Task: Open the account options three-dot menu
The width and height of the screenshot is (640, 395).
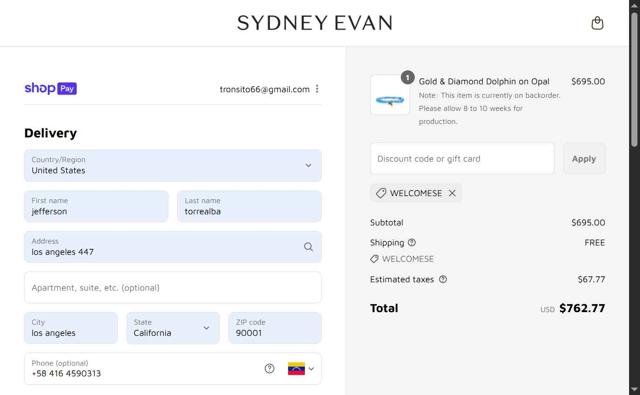Action: click(x=317, y=89)
